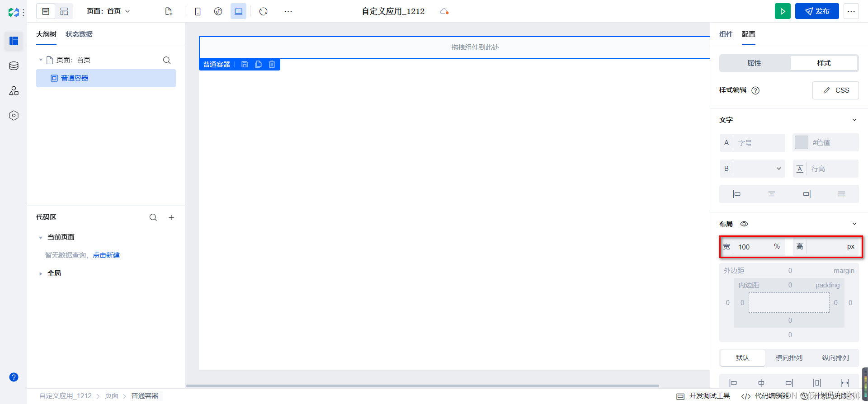Click the 拖拽组件到此处 drop area
The width and height of the screenshot is (868, 404).
click(454, 47)
